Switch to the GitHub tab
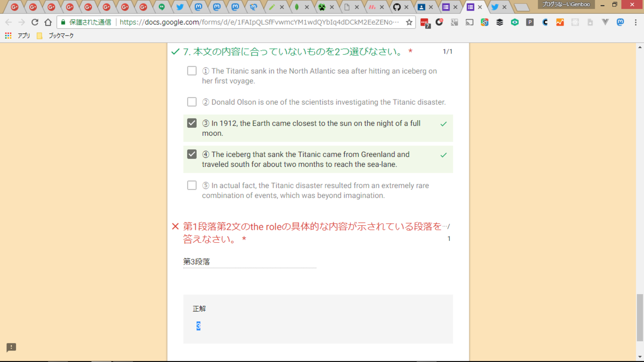This screenshot has width=644, height=362. click(397, 7)
